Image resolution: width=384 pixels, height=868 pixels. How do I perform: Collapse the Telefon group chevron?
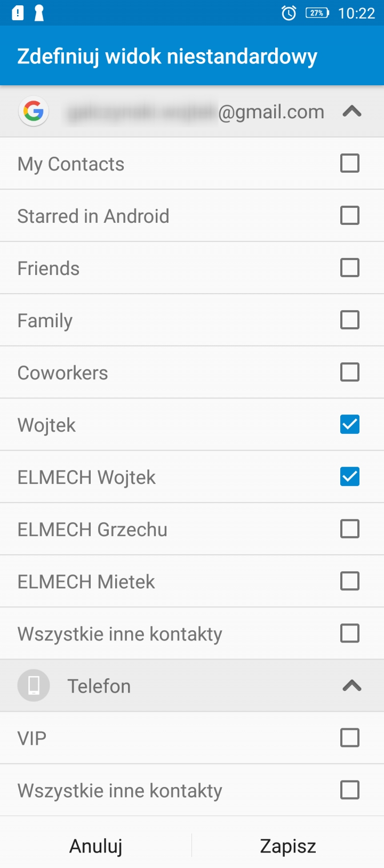(x=352, y=686)
